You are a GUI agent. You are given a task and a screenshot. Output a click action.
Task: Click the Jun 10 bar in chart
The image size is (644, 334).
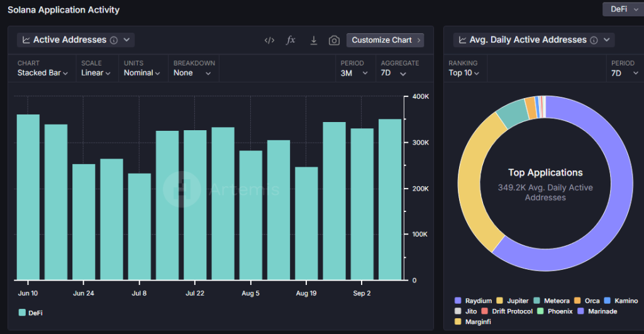pyautogui.click(x=28, y=198)
